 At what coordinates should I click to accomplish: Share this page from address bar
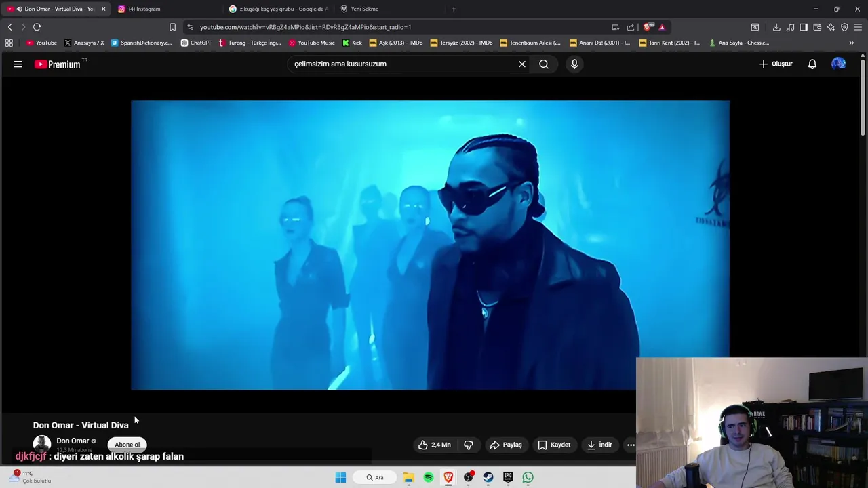pyautogui.click(x=631, y=27)
